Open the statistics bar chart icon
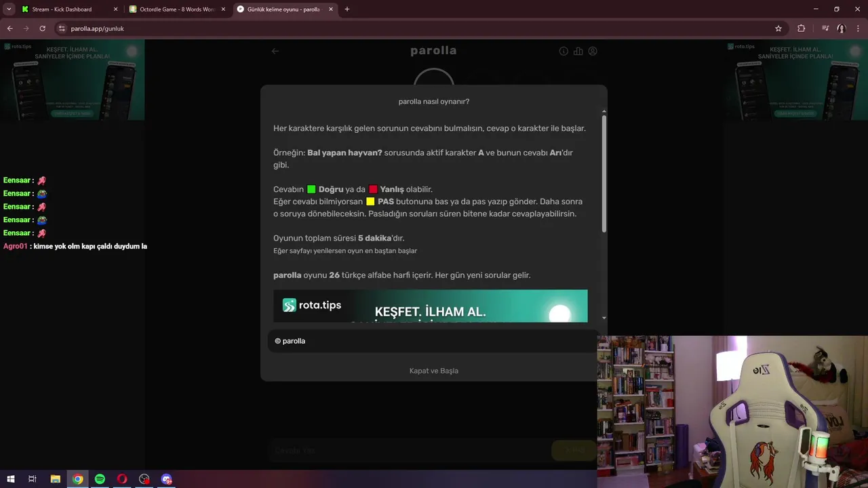 coord(578,51)
